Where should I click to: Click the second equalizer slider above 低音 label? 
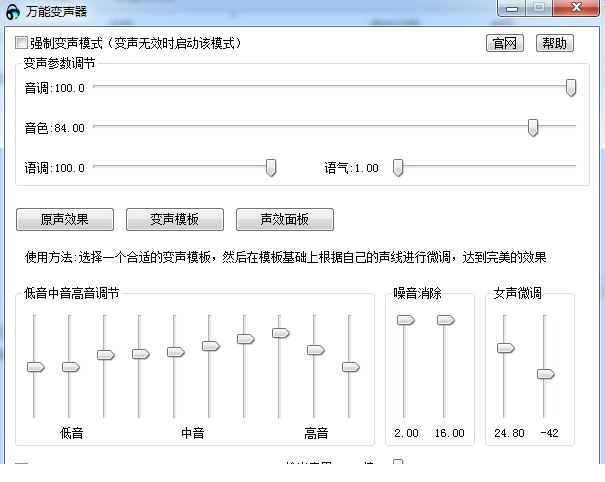(x=71, y=367)
